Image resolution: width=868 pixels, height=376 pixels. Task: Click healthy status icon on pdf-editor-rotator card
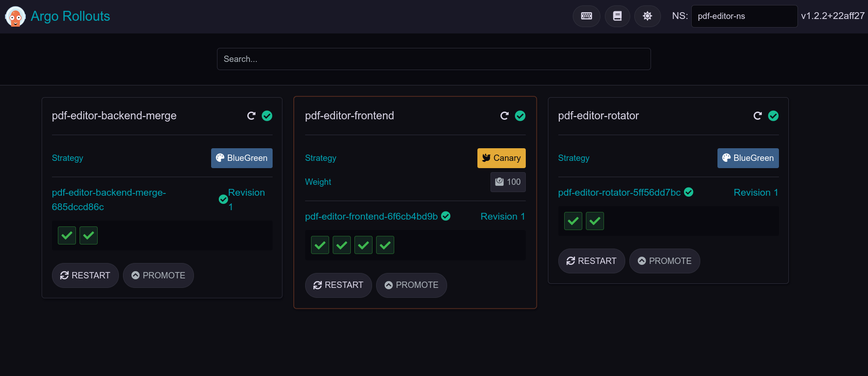point(774,116)
